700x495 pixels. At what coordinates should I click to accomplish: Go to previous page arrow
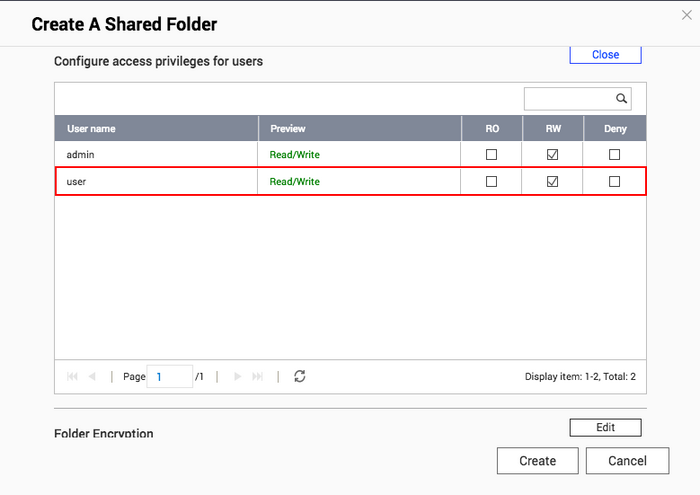click(92, 376)
